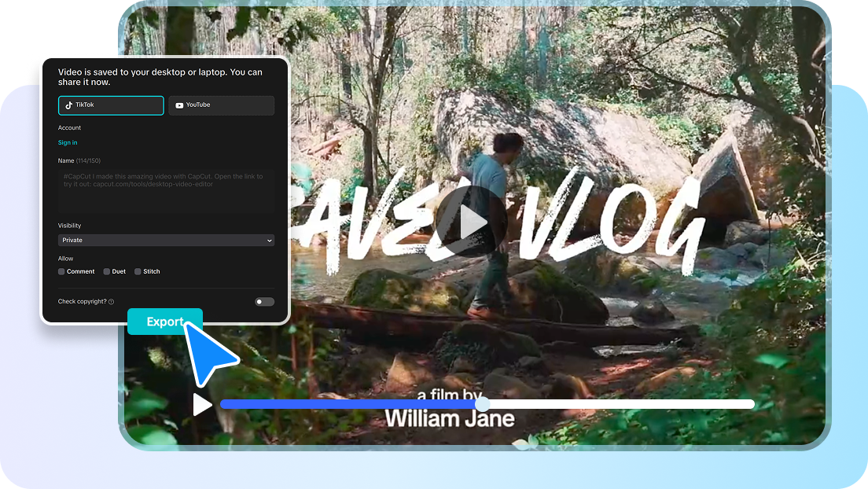Click the TikTok logo icon
This screenshot has width=868, height=489.
(x=68, y=105)
